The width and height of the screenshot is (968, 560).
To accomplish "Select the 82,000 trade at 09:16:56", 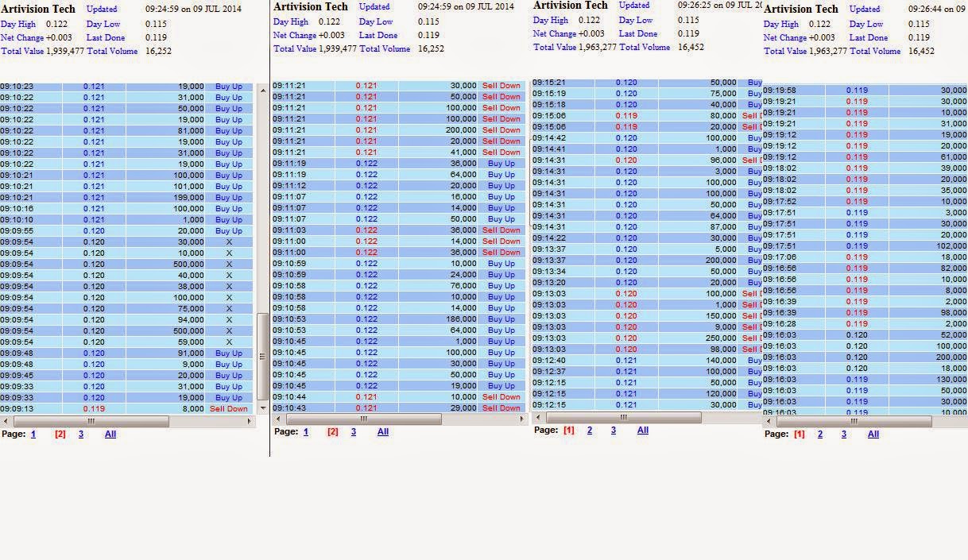I will click(x=865, y=268).
